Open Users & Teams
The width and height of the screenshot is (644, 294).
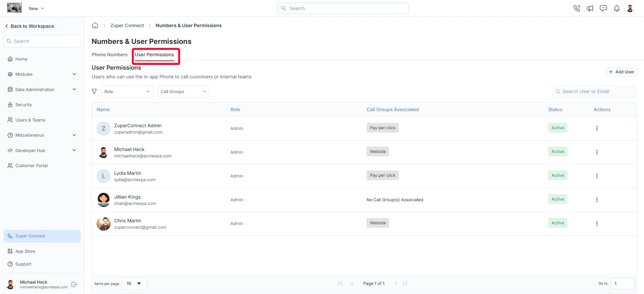click(x=42, y=120)
